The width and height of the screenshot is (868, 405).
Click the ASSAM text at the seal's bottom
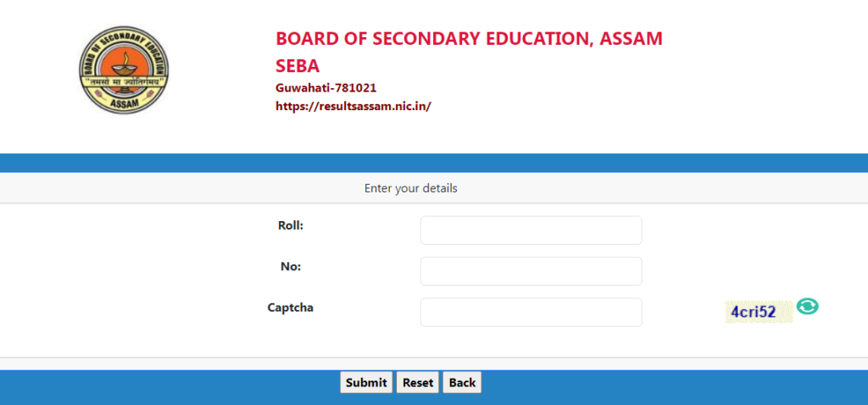point(125,105)
